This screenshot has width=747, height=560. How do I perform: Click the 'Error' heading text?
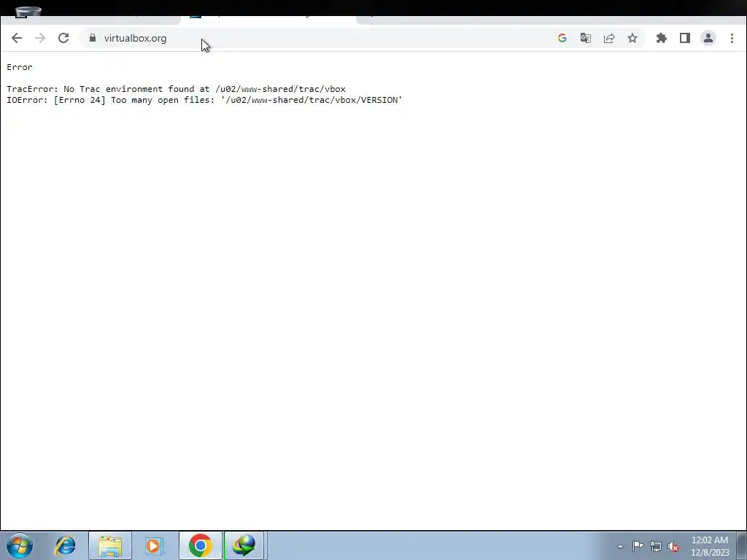(20, 67)
